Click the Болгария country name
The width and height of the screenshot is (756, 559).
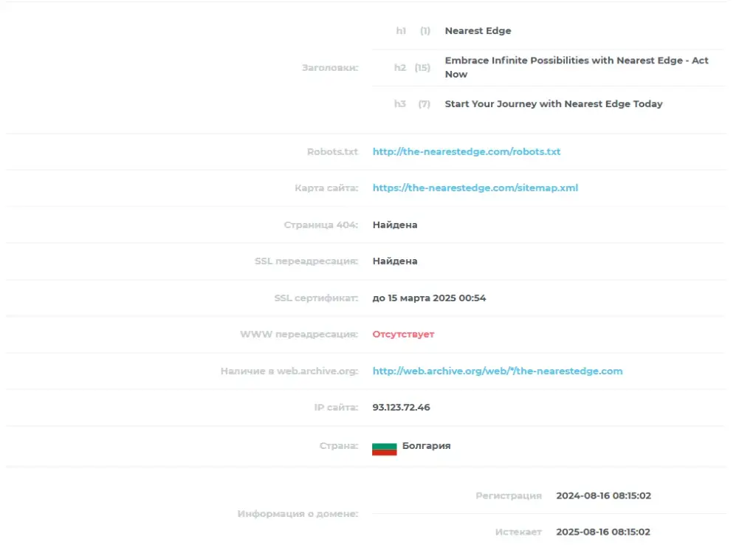click(x=426, y=446)
